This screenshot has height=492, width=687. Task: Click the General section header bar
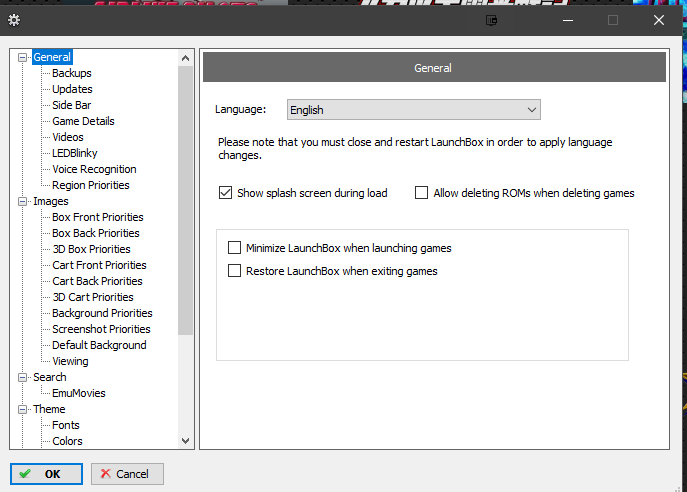[x=434, y=67]
